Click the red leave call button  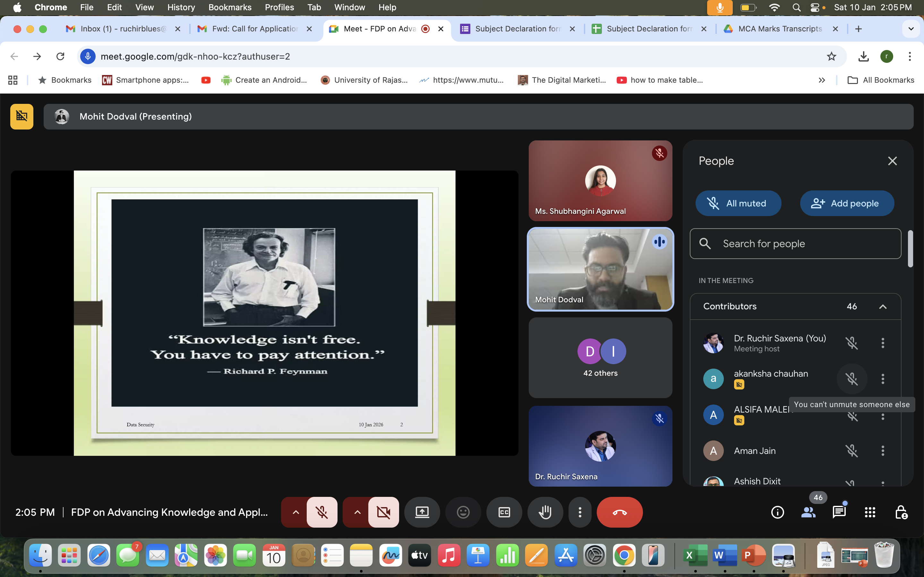[619, 512]
